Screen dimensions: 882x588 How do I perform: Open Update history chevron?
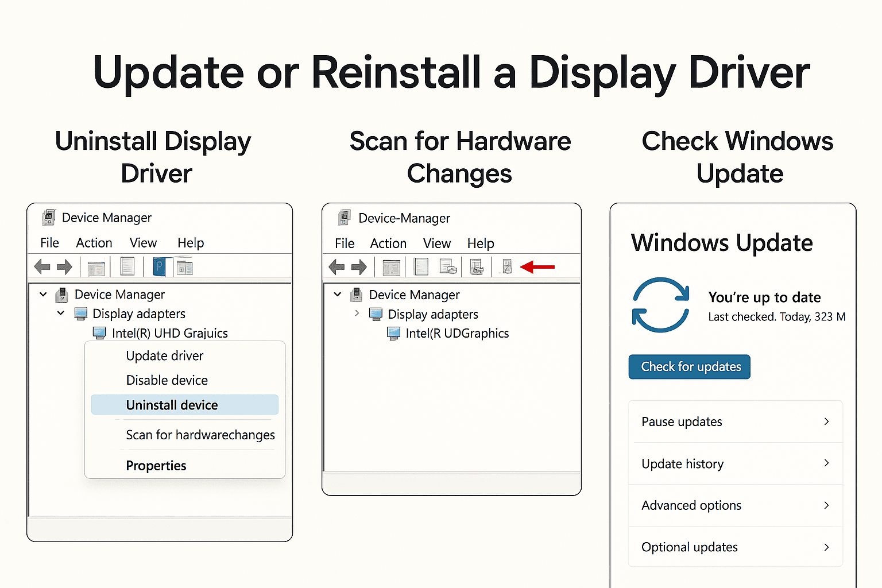click(x=827, y=463)
